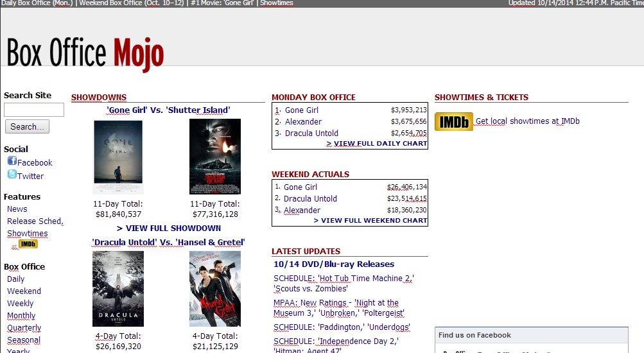Click the Updated 10/14/2014 timestamp
This screenshot has width=644, height=353.
coord(576,3)
